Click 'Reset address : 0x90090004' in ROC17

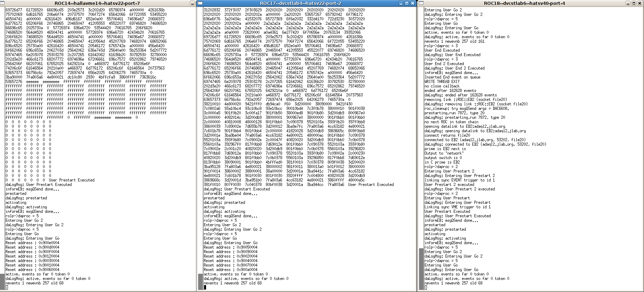pyautogui.click(x=230, y=252)
